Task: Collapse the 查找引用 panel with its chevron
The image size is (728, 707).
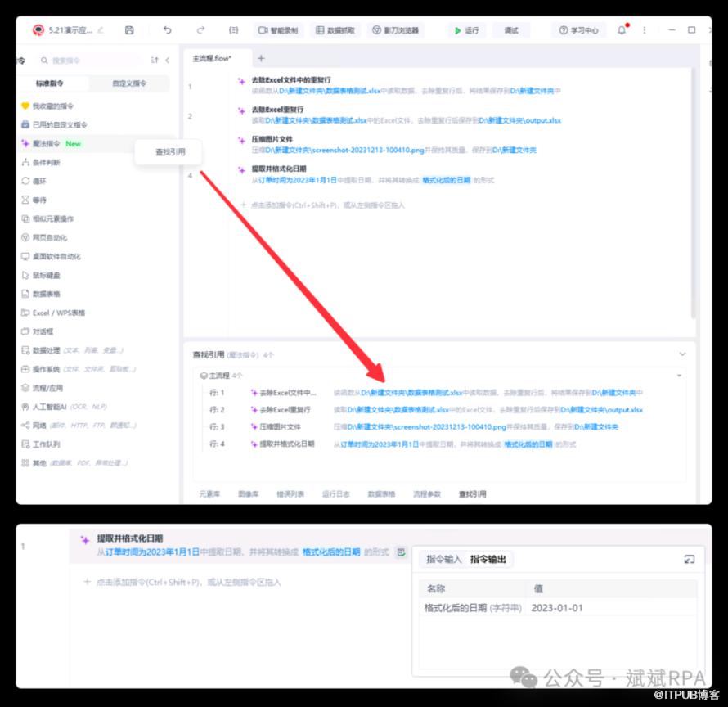Action: click(x=682, y=354)
